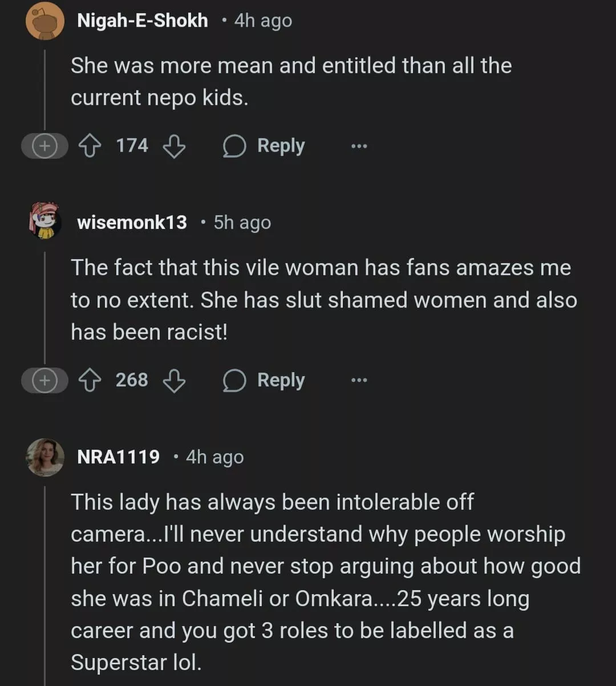Open the NRA1119 profile avatar
The image size is (616, 686).
tap(45, 457)
